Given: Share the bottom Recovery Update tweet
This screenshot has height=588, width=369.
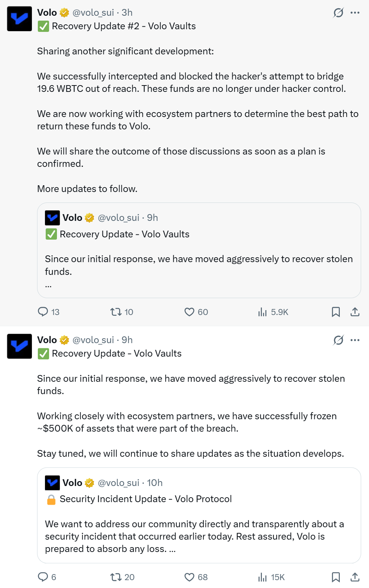Looking at the screenshot, I should click(x=355, y=577).
